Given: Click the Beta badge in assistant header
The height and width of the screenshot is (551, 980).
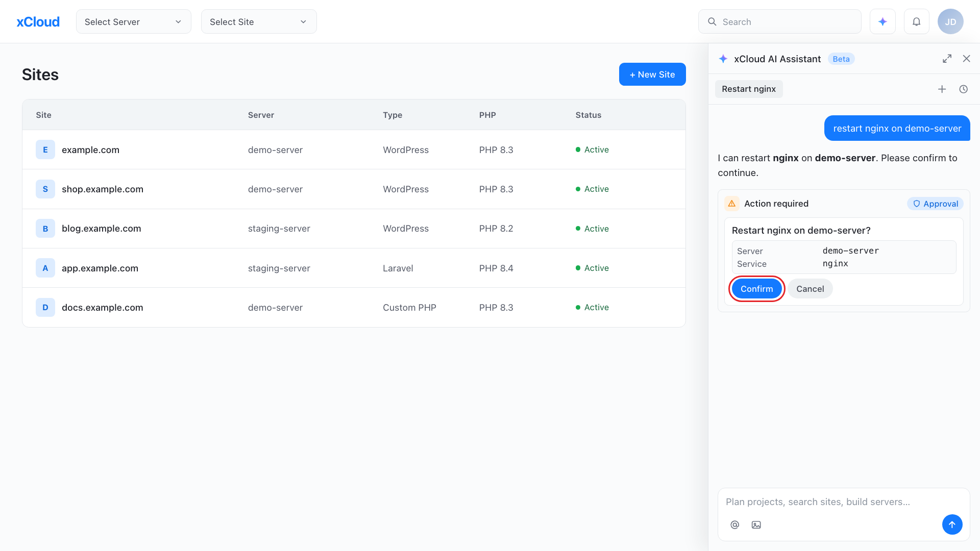Looking at the screenshot, I should (x=841, y=59).
